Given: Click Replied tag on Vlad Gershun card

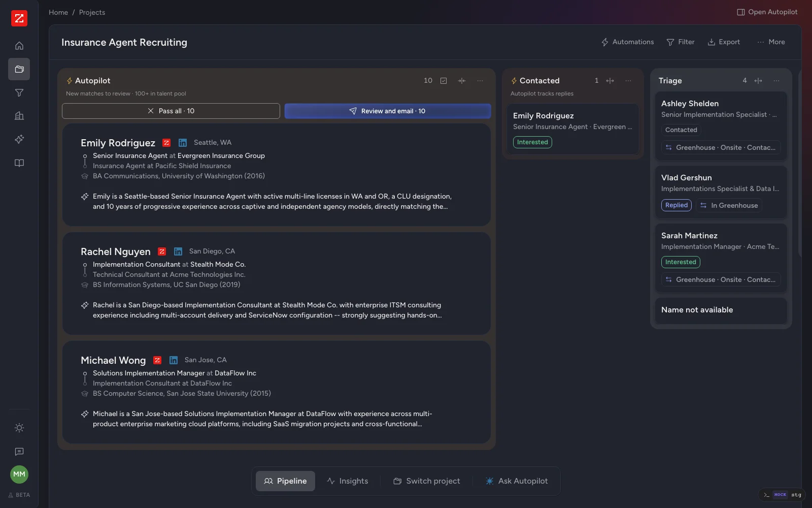Looking at the screenshot, I should click(x=676, y=205).
